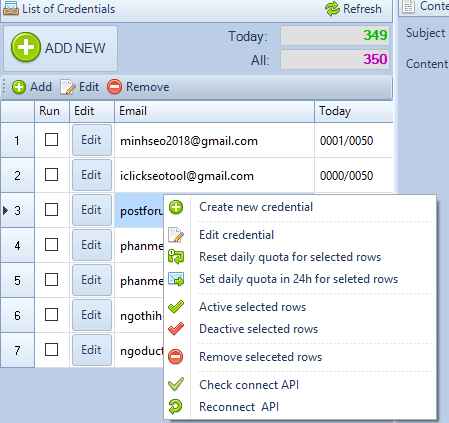
Task: Click the Create new credential plus icon
Action: [176, 207]
